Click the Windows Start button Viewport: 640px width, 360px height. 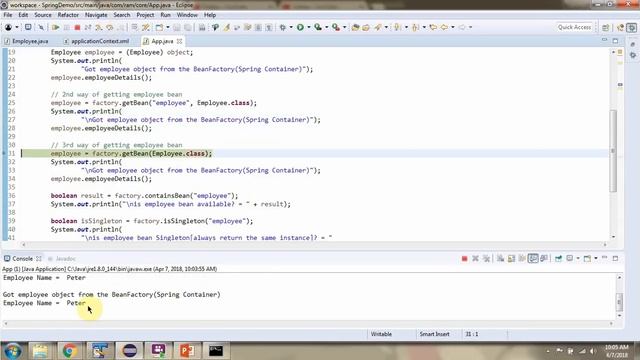point(12,351)
